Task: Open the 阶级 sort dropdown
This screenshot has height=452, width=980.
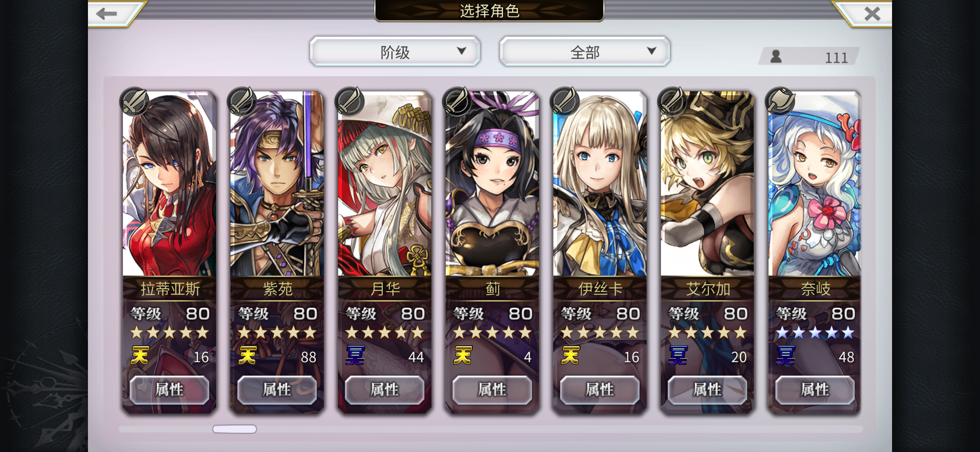Action: [x=395, y=51]
